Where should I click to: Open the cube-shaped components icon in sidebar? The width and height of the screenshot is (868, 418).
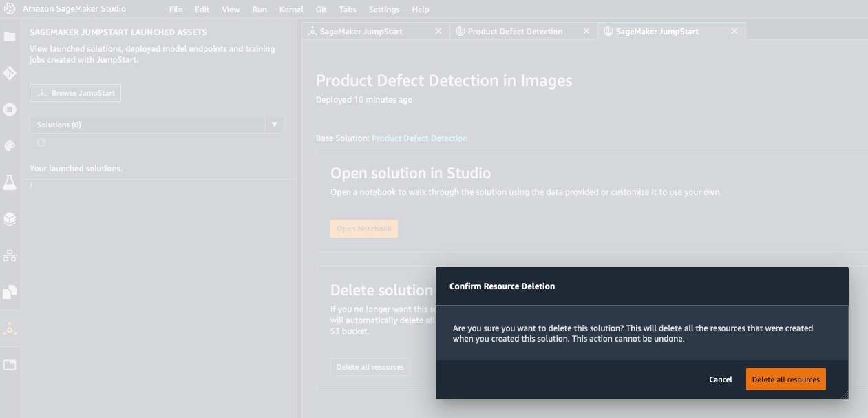click(10, 219)
